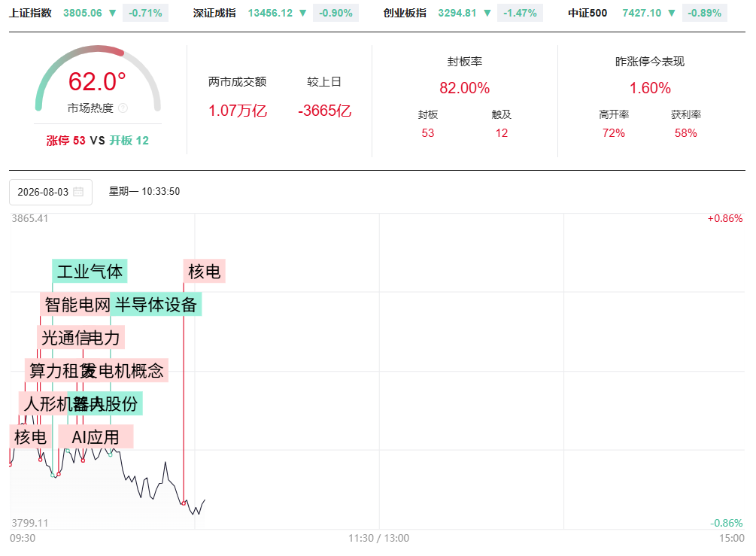The width and height of the screenshot is (756, 556).
Task: Click the down arrow beside 深证成指 value
Action: click(303, 13)
